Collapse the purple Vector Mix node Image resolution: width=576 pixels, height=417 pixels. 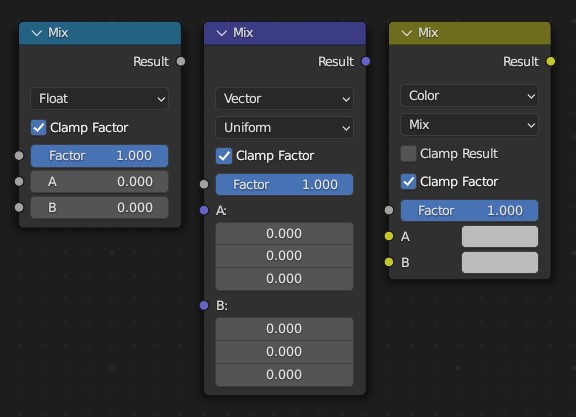tap(222, 33)
